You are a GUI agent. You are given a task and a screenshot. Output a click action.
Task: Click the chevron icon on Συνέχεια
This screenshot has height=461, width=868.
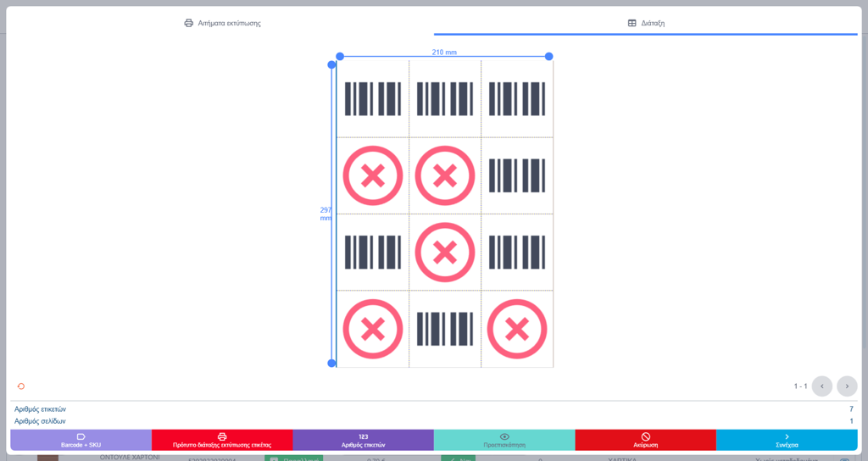787,436
